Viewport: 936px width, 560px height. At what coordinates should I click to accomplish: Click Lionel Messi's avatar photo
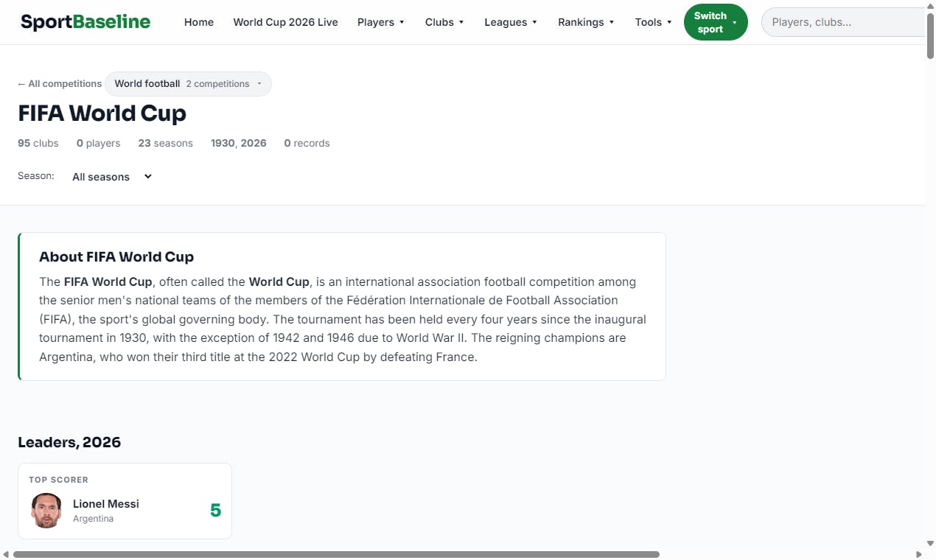[46, 511]
